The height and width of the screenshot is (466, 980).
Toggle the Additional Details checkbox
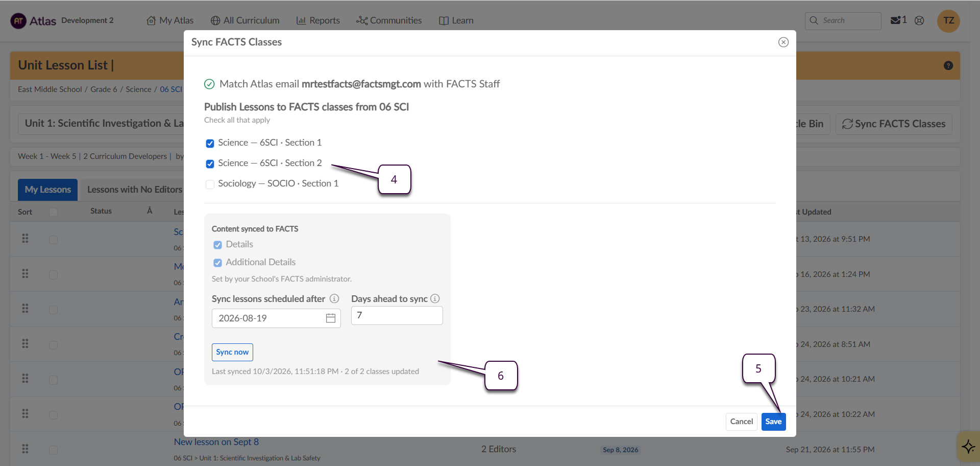click(x=217, y=263)
